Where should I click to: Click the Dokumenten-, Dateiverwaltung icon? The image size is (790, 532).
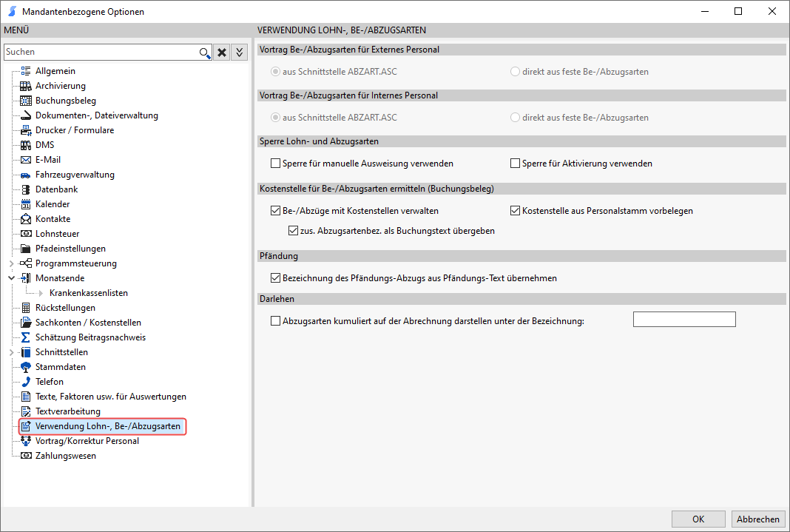tap(26, 115)
